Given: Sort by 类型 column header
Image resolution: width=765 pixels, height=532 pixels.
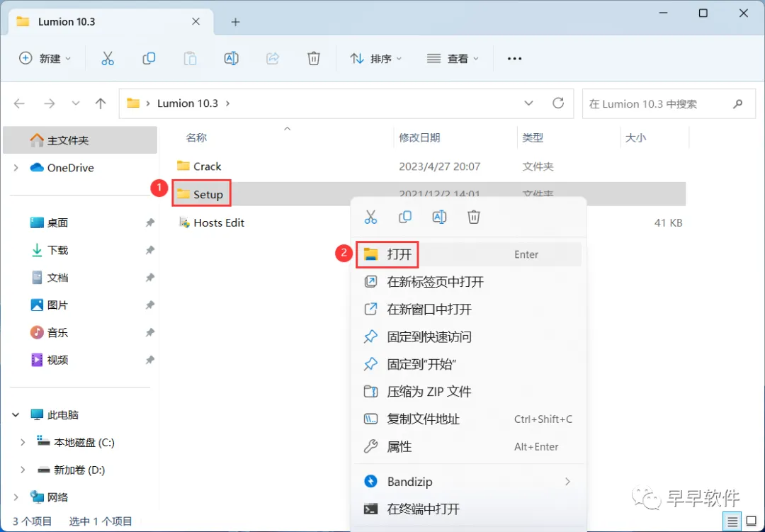Looking at the screenshot, I should [x=533, y=137].
